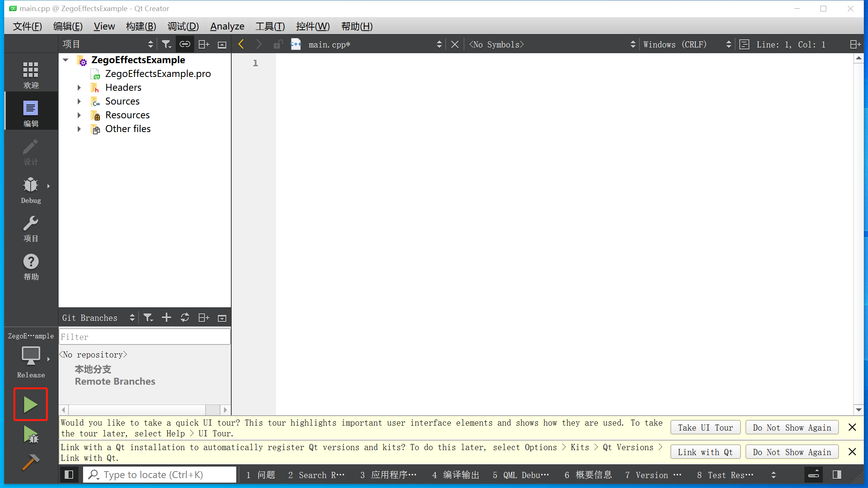Close the Projects side panel
The height and width of the screenshot is (488, 868).
222,44
